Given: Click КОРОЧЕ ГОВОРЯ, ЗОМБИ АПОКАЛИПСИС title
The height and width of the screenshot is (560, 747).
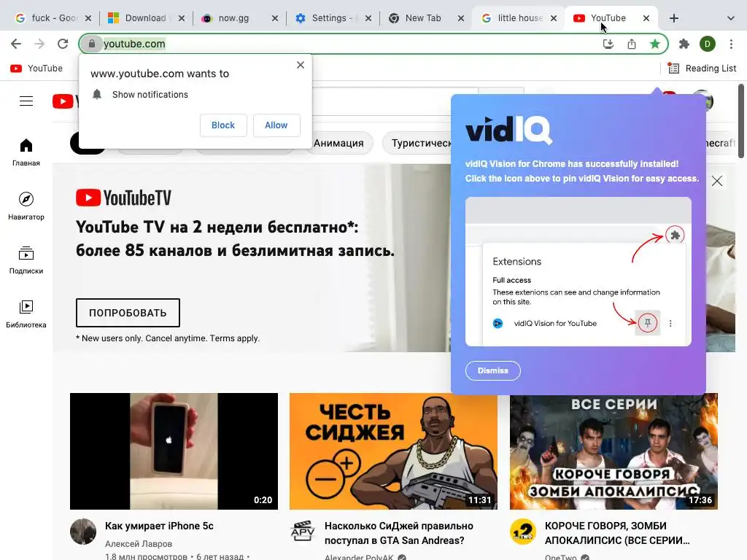Looking at the screenshot, I should pos(617,533).
